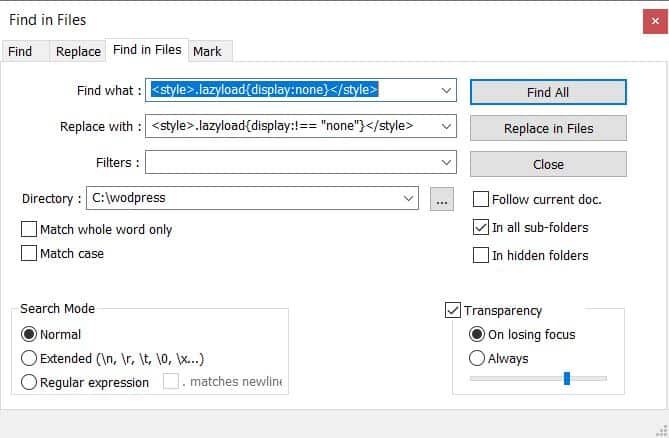Switch to the Mark tab

[x=207, y=52]
